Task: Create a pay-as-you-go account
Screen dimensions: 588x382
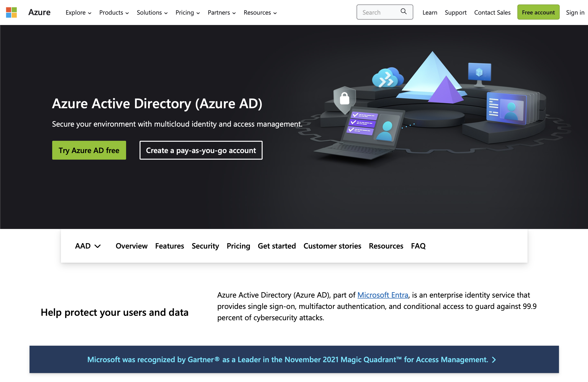Action: click(x=201, y=150)
